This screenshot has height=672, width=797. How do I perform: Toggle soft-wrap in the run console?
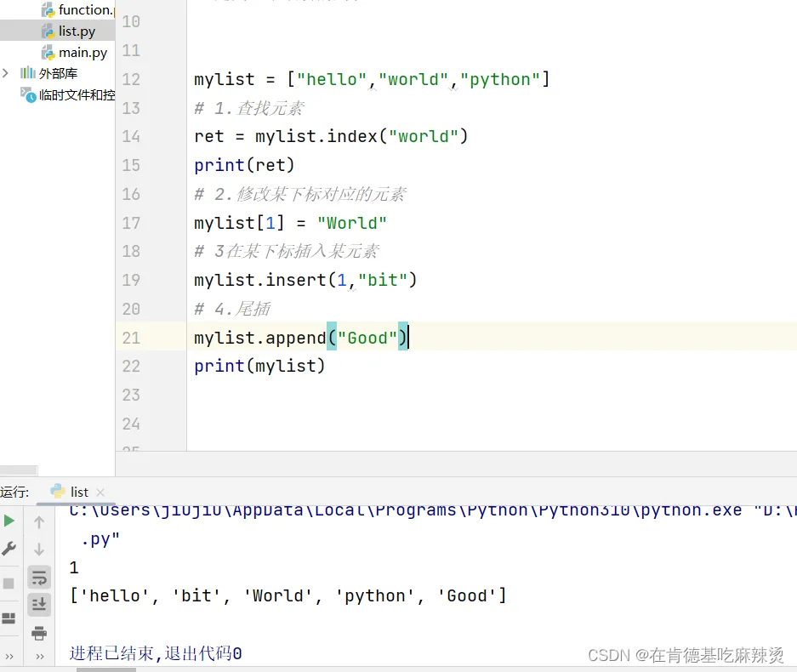39,578
